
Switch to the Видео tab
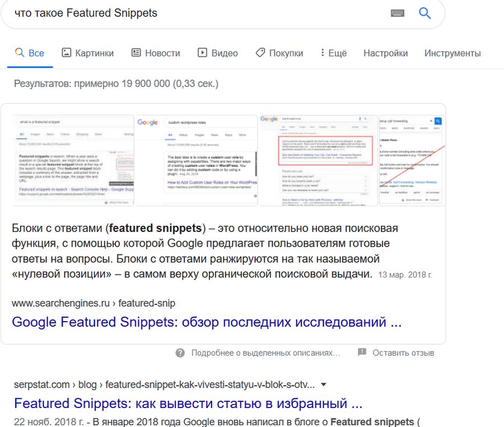tap(218, 53)
